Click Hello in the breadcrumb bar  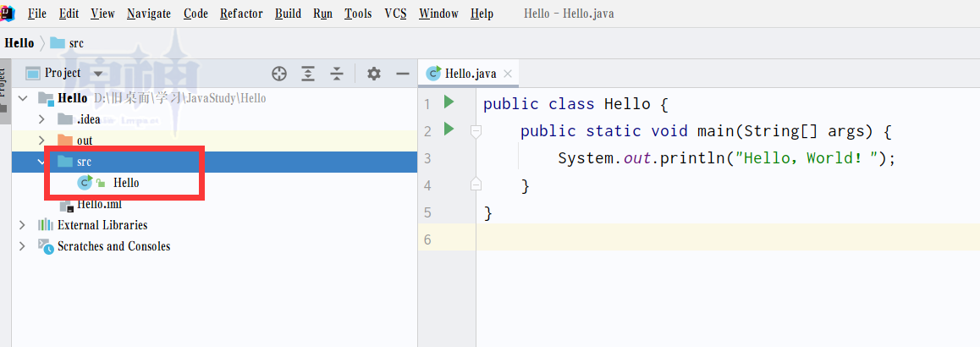[19, 43]
